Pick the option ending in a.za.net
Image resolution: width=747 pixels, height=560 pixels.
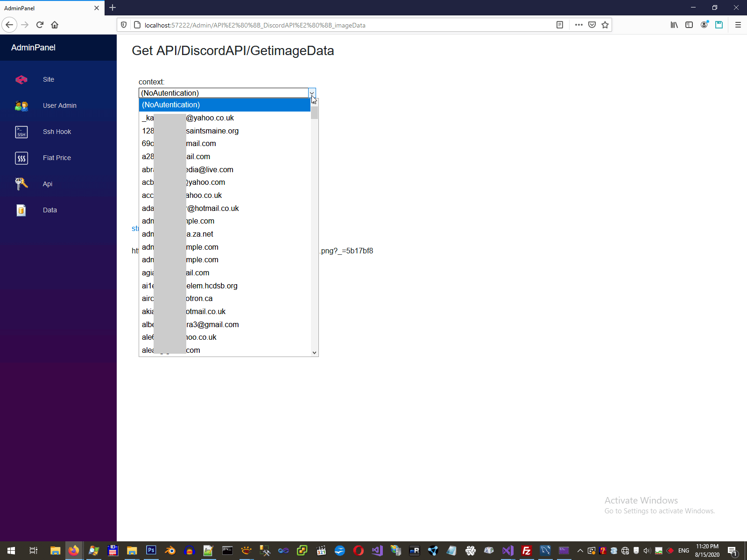tap(225, 234)
